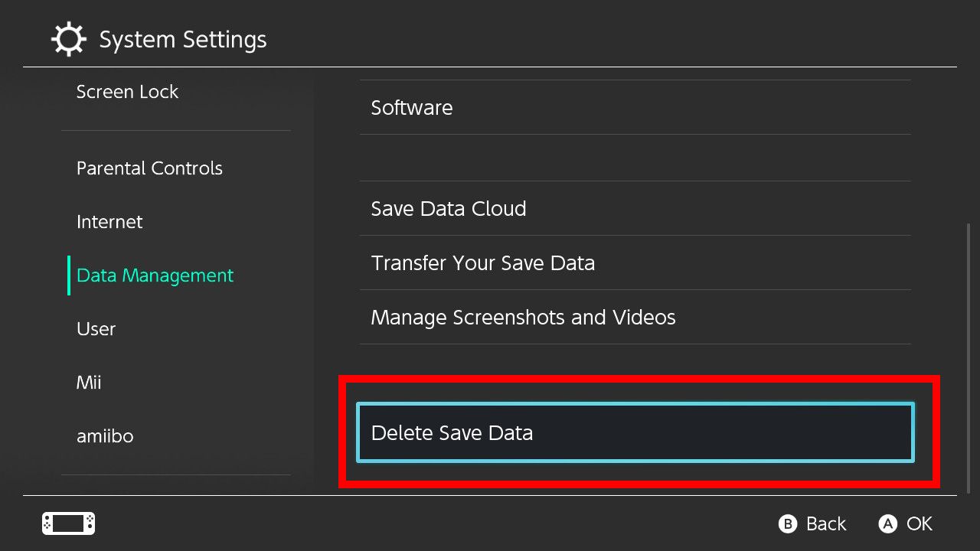
Task: Open Screen Lock settings
Action: [x=127, y=92]
